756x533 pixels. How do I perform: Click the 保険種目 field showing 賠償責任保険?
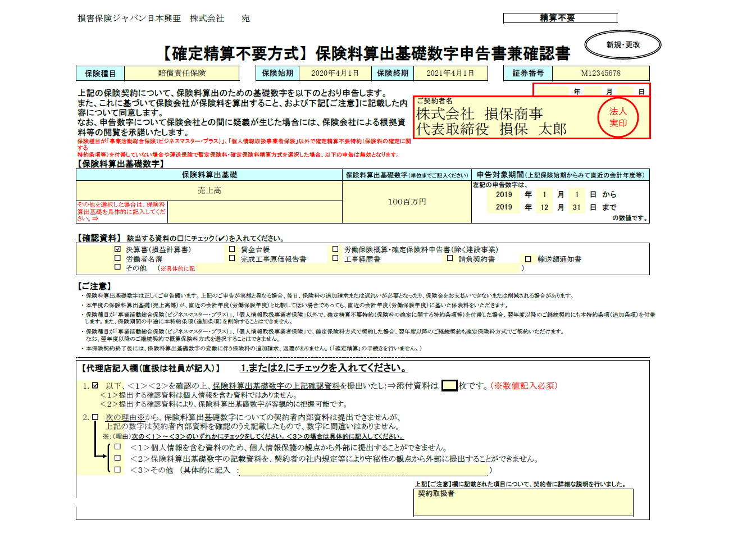pyautogui.click(x=181, y=74)
